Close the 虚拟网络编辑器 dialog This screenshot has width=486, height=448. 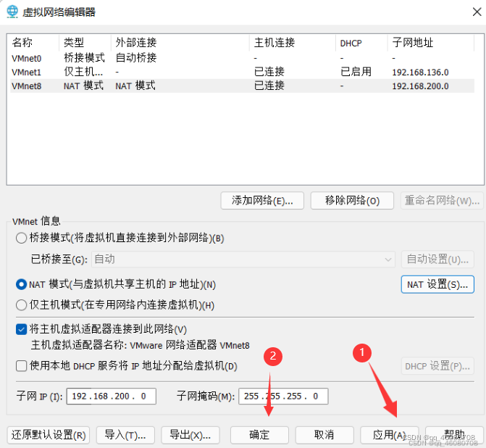(x=477, y=12)
